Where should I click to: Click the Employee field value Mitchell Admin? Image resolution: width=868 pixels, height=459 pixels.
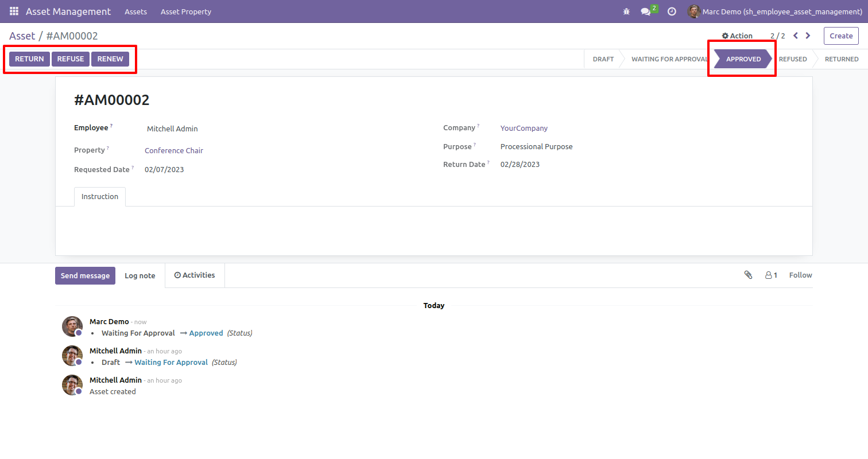[172, 129]
